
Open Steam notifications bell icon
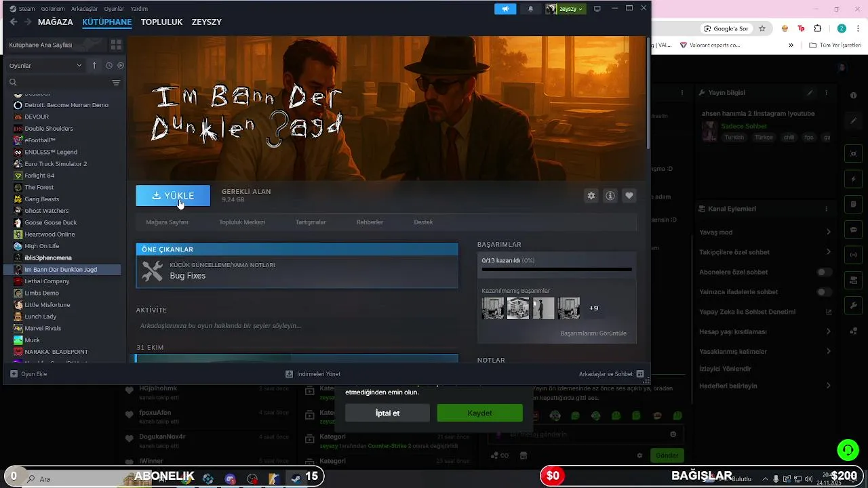530,9
